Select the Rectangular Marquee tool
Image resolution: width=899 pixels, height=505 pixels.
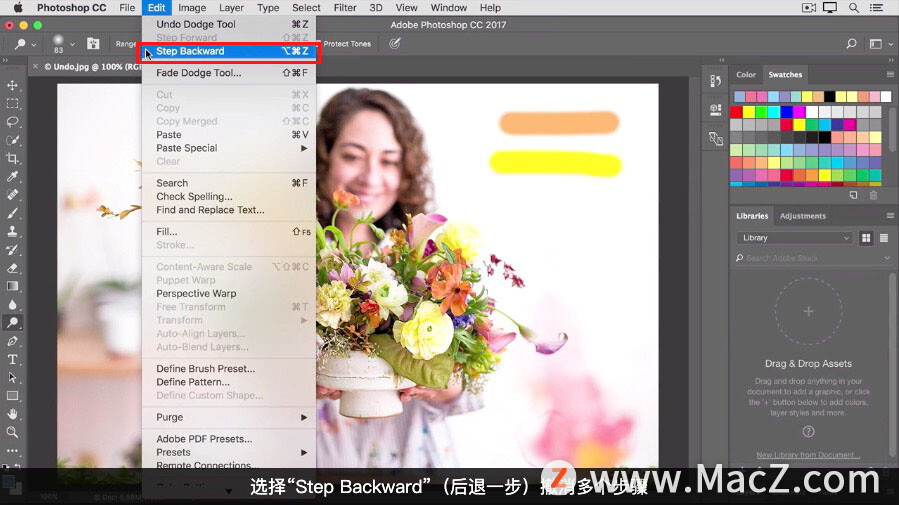(x=12, y=104)
